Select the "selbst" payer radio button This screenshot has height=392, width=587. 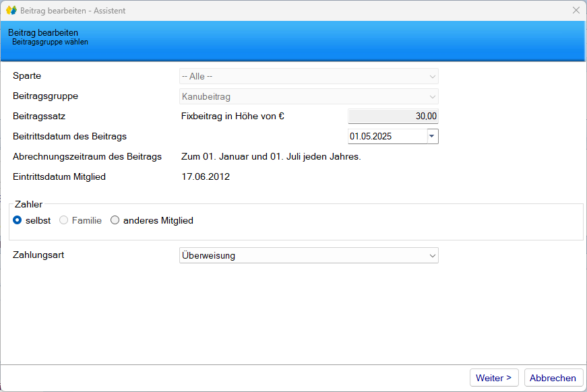point(18,220)
